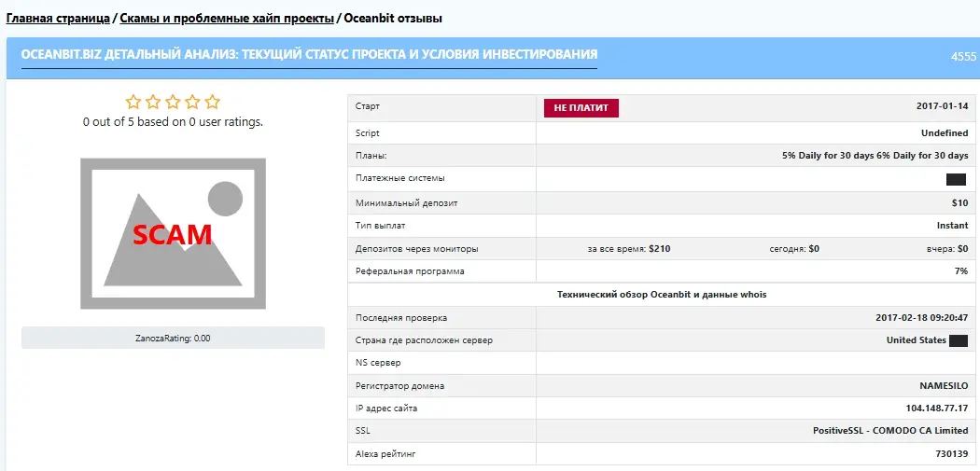Screen dimensions: 980x471
Task: Click the United States flag icon
Action: coord(959,340)
